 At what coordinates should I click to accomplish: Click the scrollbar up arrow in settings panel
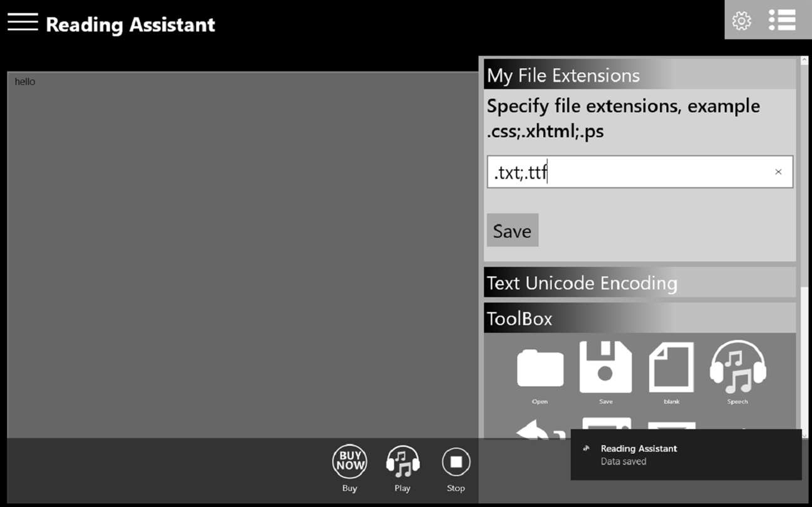pos(804,61)
